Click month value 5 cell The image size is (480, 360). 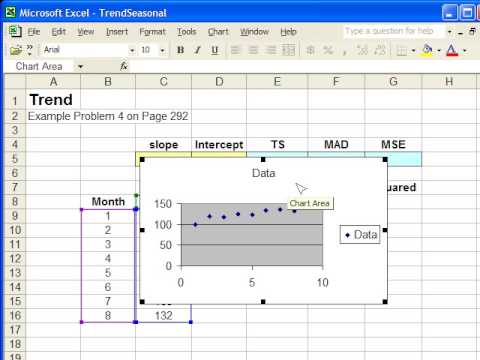(x=108, y=273)
